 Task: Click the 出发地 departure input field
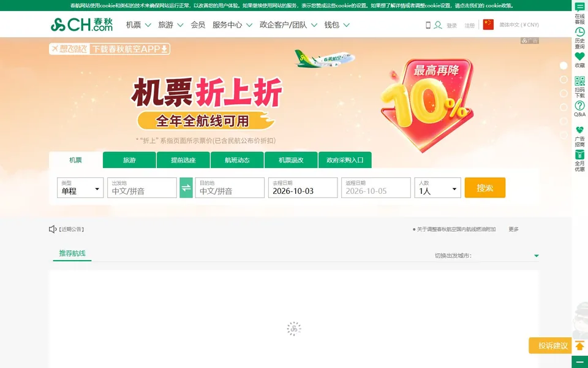pyautogui.click(x=142, y=188)
